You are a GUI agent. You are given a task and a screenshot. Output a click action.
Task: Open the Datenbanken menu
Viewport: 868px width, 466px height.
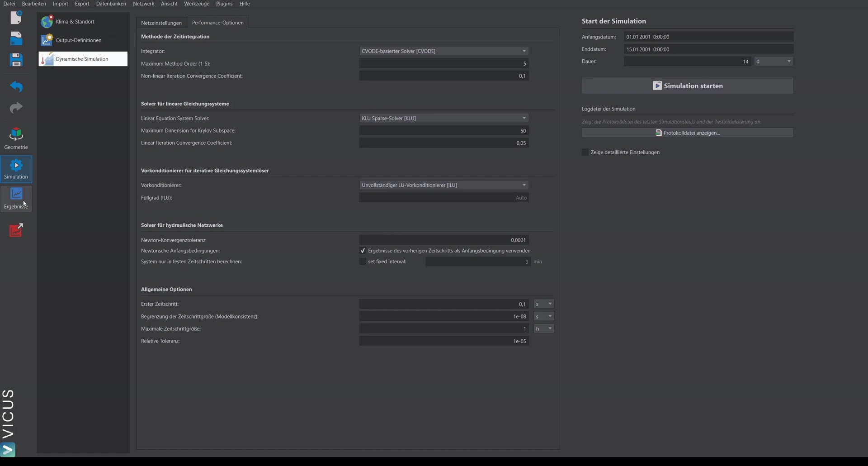tap(111, 4)
